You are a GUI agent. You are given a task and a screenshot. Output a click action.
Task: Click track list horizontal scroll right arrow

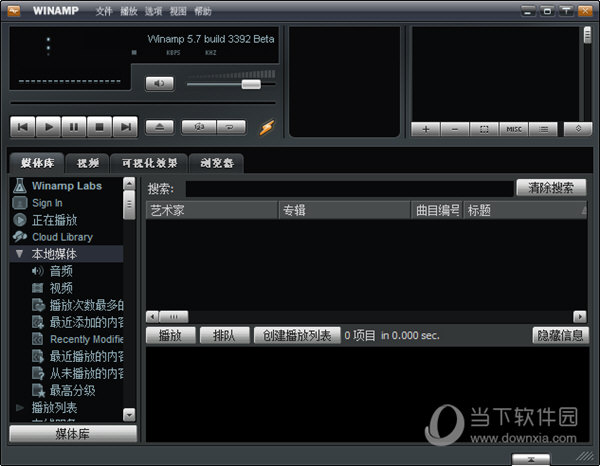tap(580, 316)
